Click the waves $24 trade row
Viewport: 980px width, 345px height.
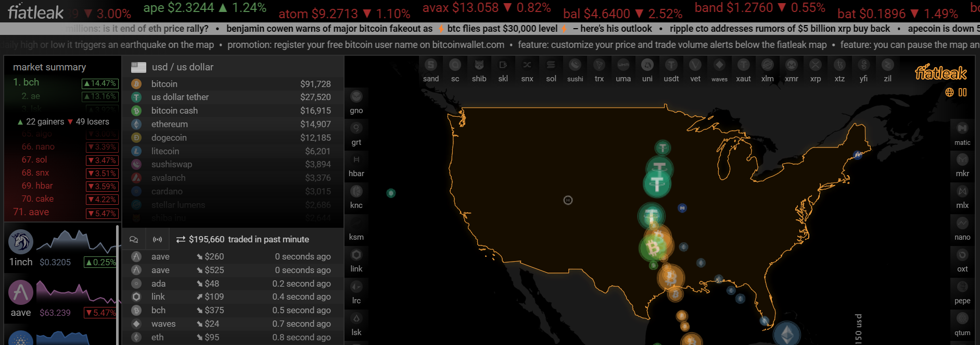click(x=233, y=324)
